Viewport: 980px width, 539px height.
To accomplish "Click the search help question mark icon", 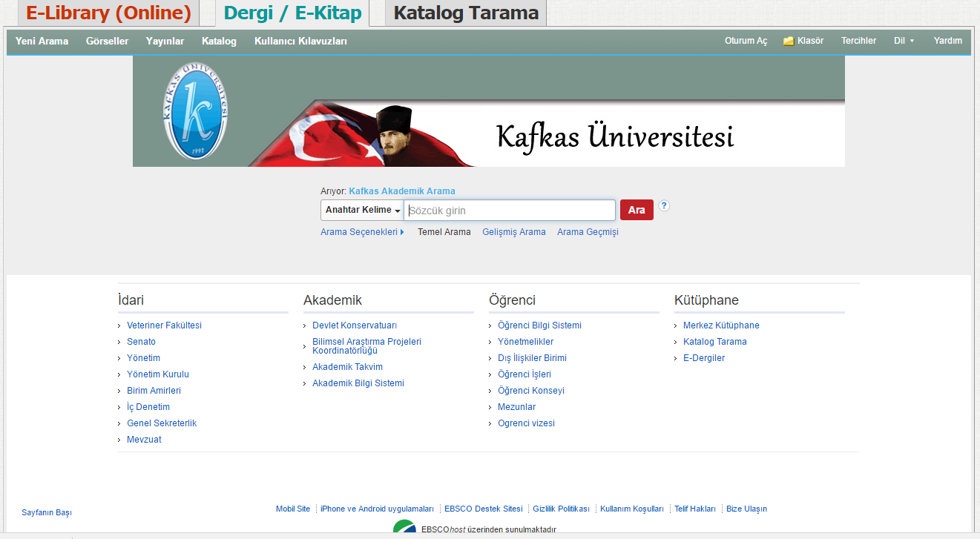I will (664, 206).
